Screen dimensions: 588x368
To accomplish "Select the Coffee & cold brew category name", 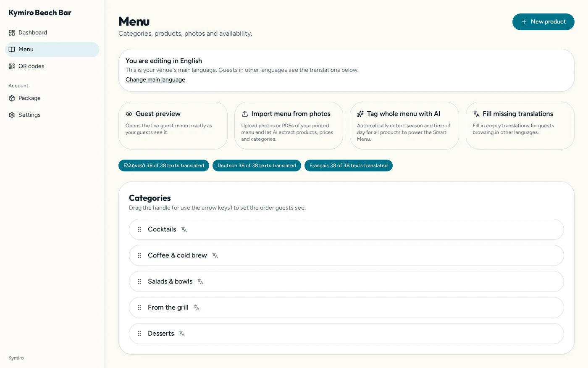I will tap(177, 255).
